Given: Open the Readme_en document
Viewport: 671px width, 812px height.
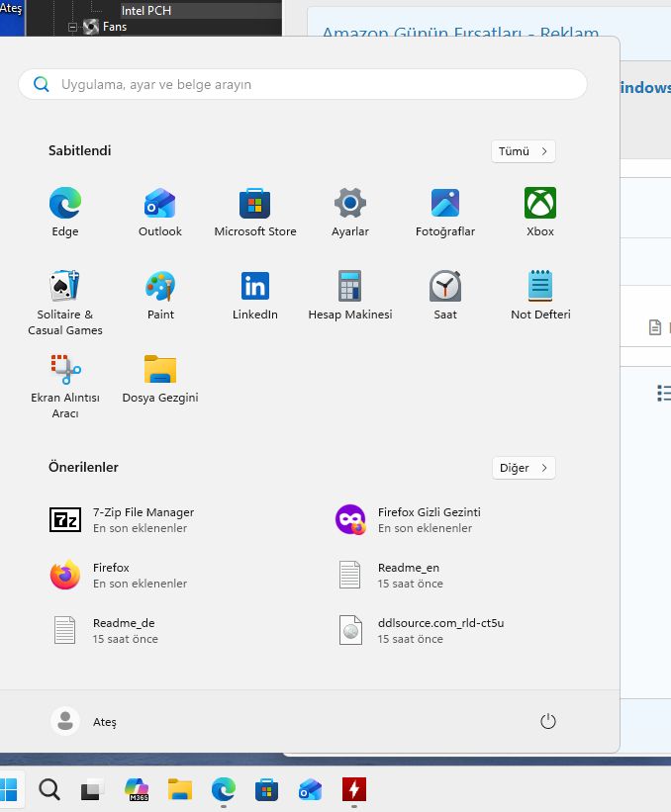Looking at the screenshot, I should point(391,576).
